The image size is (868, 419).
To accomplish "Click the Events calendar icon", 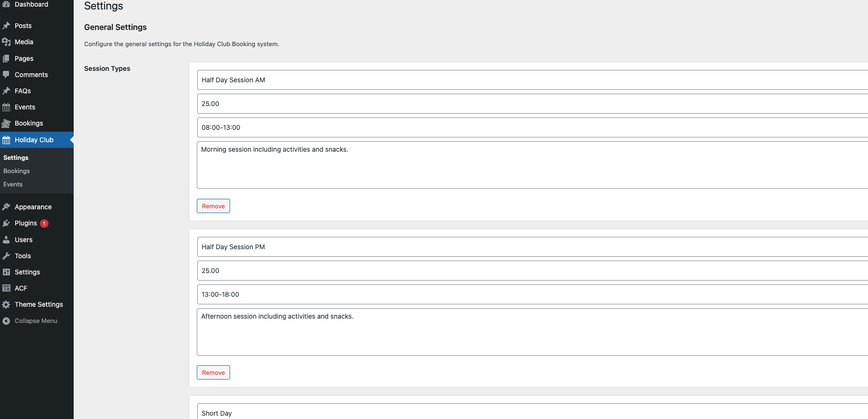I will click(x=6, y=107).
